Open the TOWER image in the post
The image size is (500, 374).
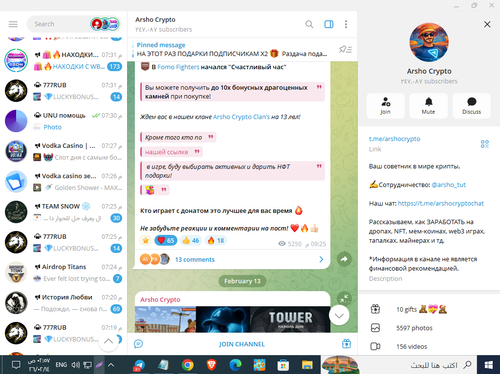[290, 319]
